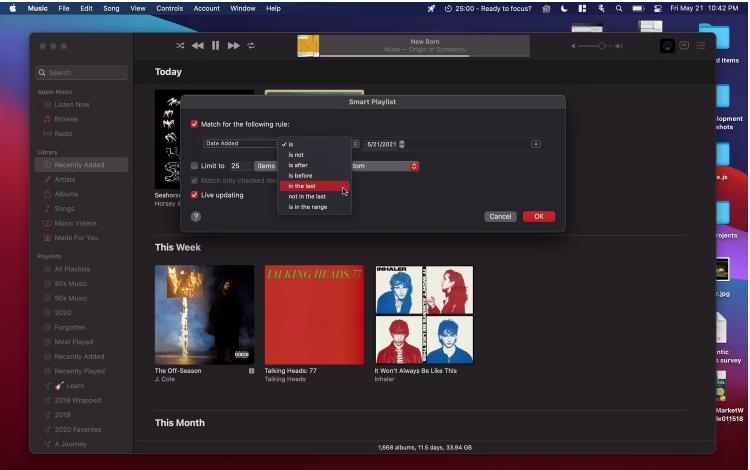
Task: Toggle the repeat icon
Action: [251, 46]
